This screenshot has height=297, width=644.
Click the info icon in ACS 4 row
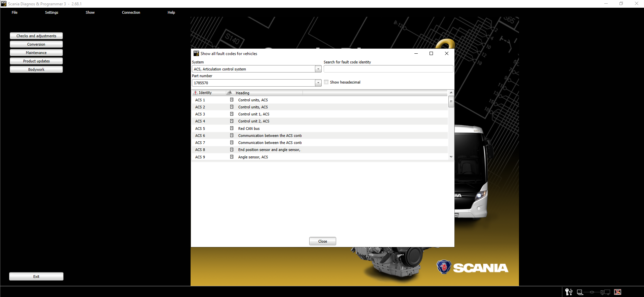tap(232, 121)
